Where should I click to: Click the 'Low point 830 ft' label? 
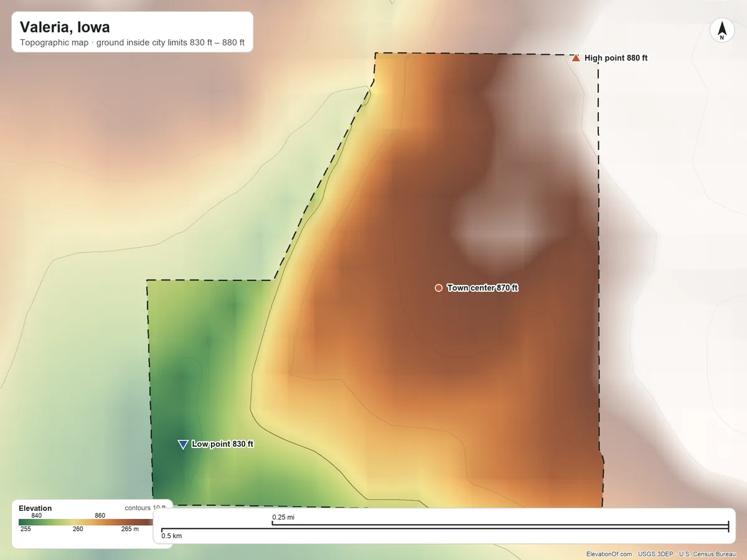[x=223, y=444]
